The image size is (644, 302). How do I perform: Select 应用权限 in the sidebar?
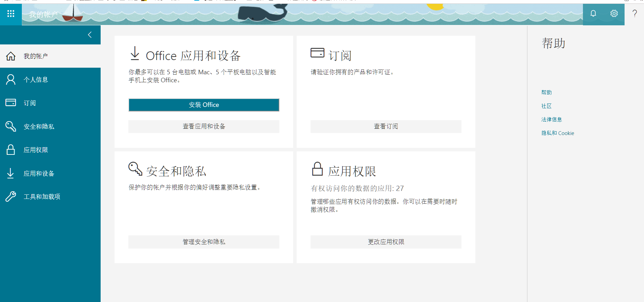tap(50, 150)
